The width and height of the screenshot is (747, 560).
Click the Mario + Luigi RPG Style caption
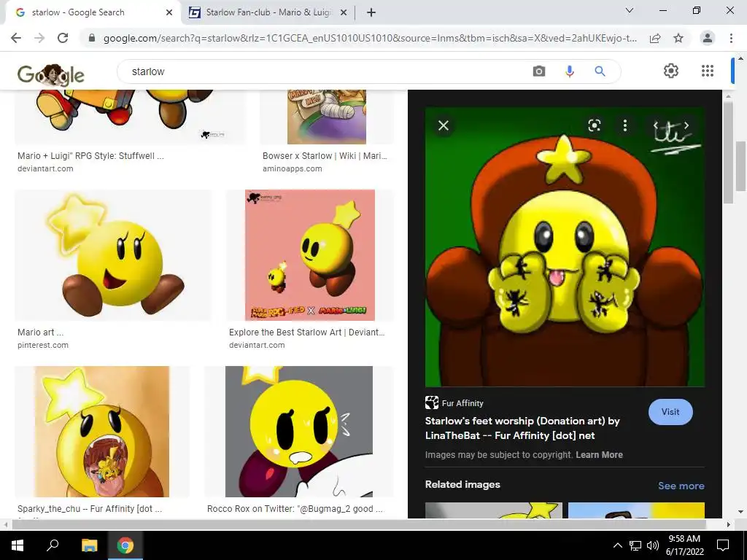pyautogui.click(x=90, y=156)
